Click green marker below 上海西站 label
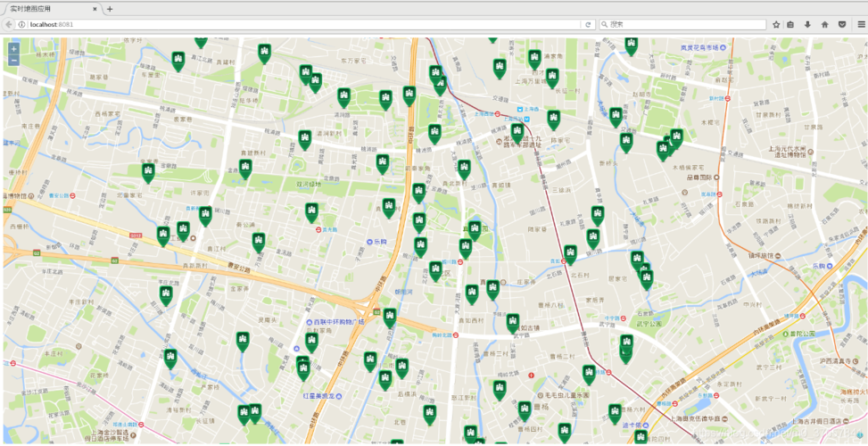This screenshot has height=446, width=868. pos(517,134)
